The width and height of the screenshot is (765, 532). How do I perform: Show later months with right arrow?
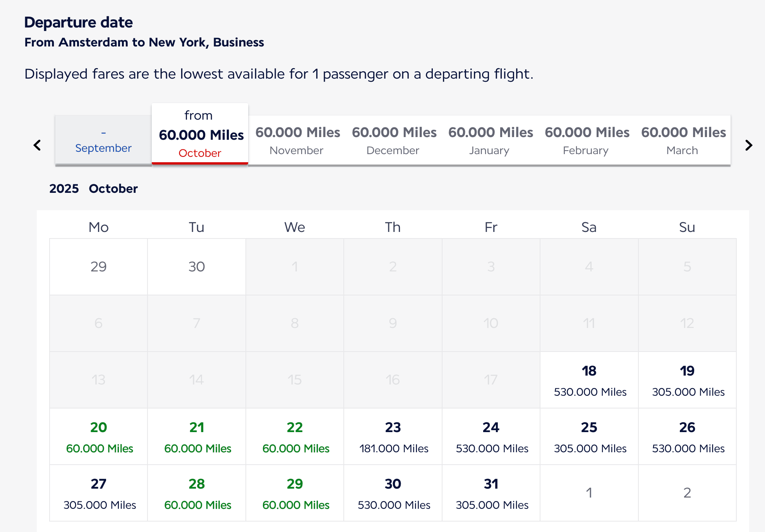pyautogui.click(x=749, y=145)
